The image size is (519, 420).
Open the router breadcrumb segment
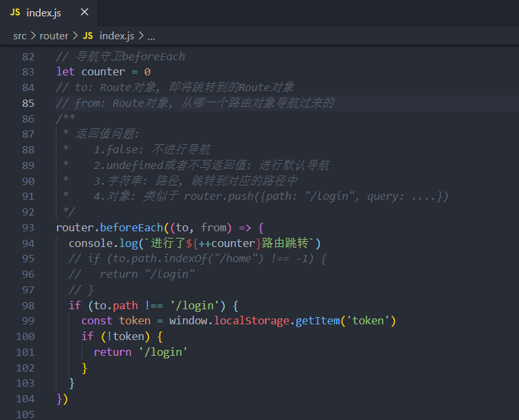point(54,36)
